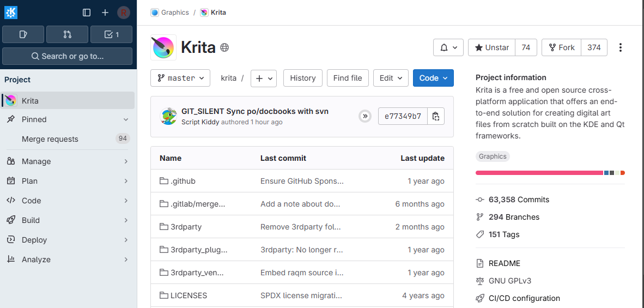The height and width of the screenshot is (308, 644).
Task: Click the Unstar button
Action: coord(491,47)
